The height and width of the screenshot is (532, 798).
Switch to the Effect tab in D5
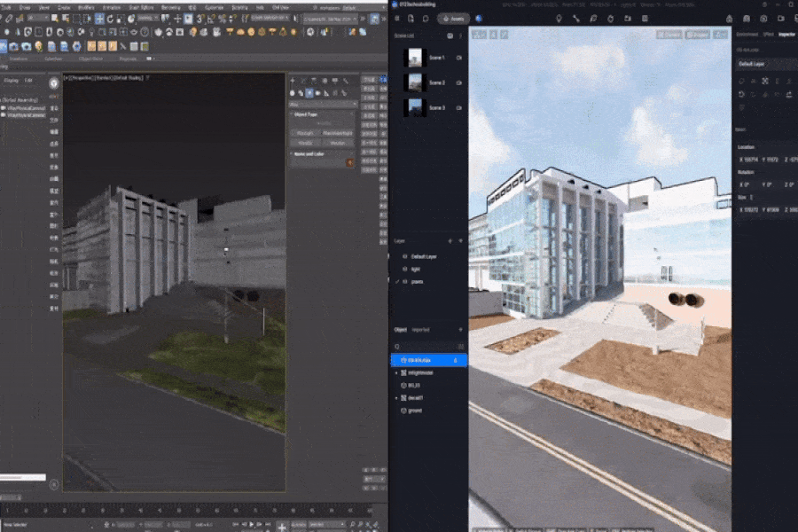(x=769, y=34)
